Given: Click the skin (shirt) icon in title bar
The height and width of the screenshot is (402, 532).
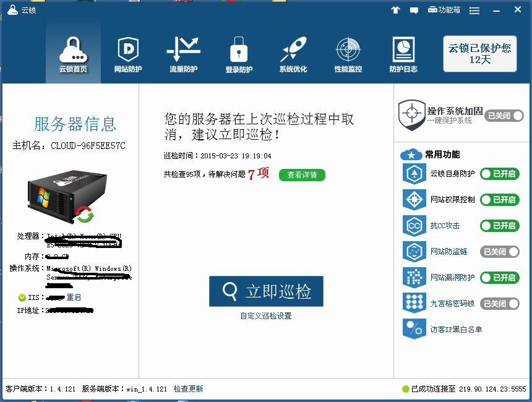Looking at the screenshot, I should tap(396, 10).
